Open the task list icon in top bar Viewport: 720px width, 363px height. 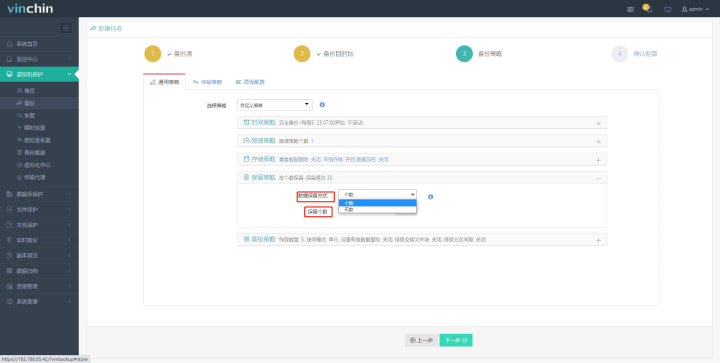631,9
